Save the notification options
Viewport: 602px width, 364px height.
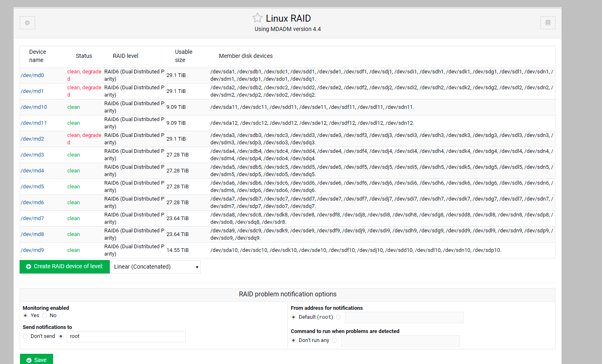[36, 360]
